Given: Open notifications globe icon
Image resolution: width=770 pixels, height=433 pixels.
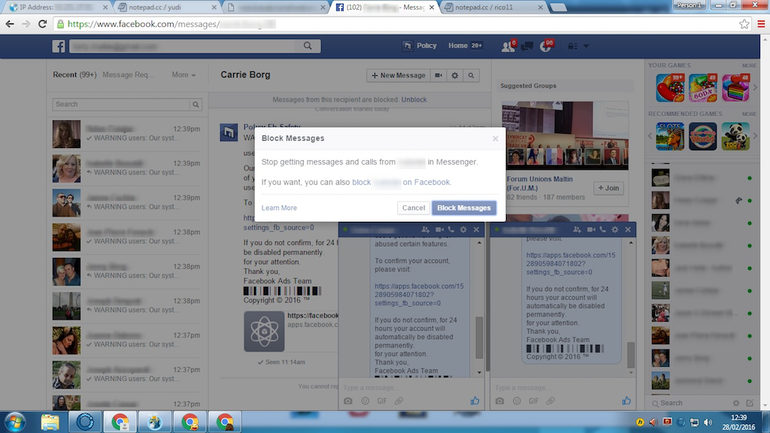Looking at the screenshot, I should pos(546,46).
